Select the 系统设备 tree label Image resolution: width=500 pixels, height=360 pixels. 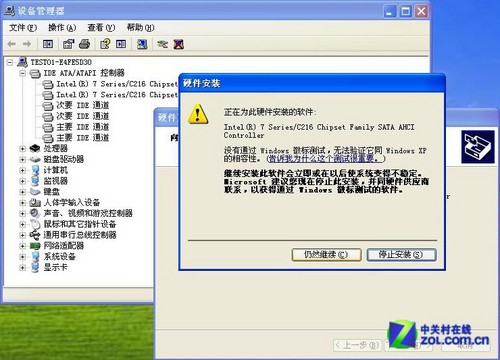(x=60, y=257)
